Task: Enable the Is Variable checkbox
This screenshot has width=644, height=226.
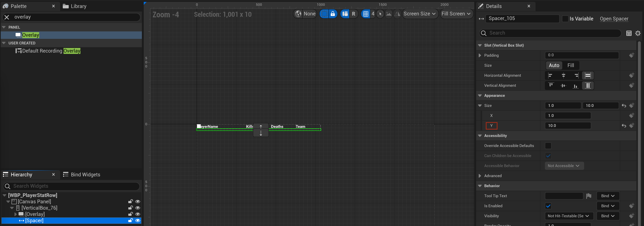Action: pyautogui.click(x=565, y=19)
